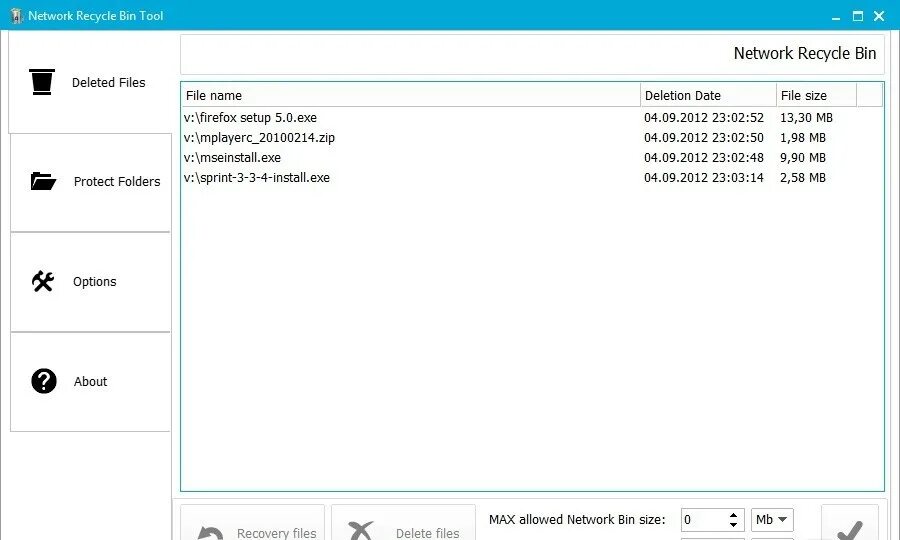This screenshot has width=900, height=540.
Task: Click the deletion date 04.09.2012 23:02:50
Action: [x=704, y=138]
